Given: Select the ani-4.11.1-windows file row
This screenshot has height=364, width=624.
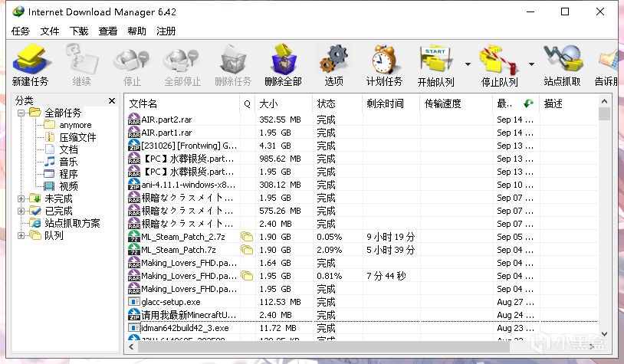Looking at the screenshot, I should (361, 185).
